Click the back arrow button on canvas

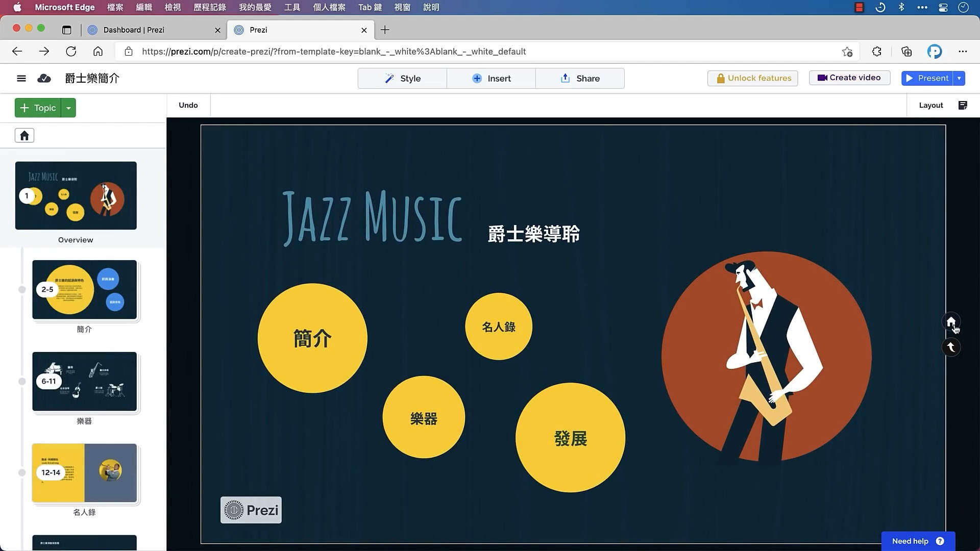coord(950,347)
